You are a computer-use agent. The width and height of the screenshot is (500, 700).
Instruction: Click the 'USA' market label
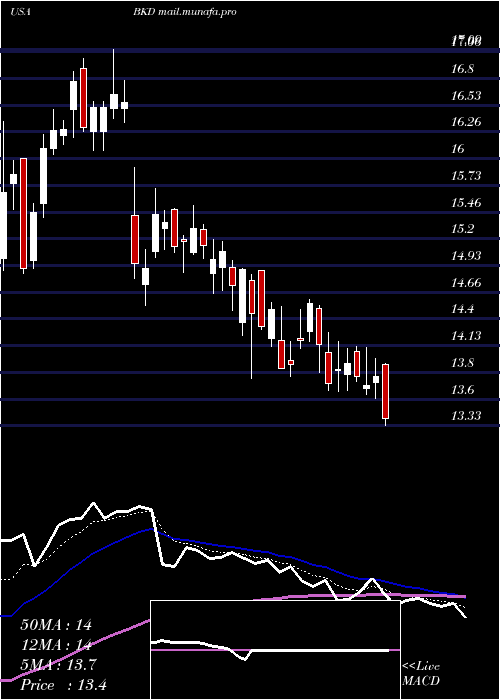click(x=20, y=12)
